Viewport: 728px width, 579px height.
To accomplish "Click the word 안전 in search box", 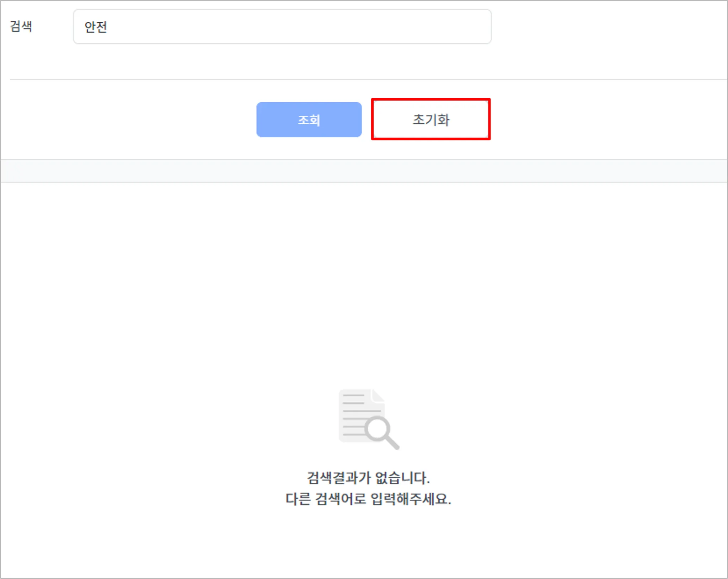I will [96, 27].
